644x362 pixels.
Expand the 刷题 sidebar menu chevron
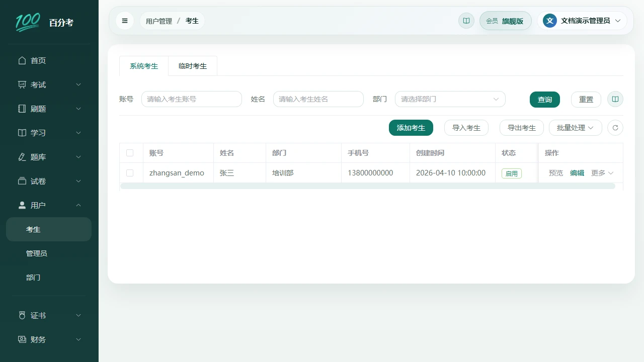[78, 109]
